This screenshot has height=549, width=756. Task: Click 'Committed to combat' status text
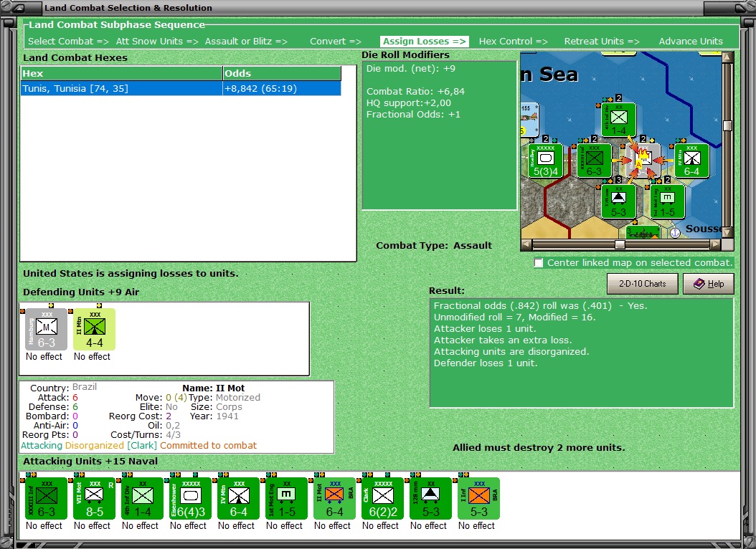208,446
